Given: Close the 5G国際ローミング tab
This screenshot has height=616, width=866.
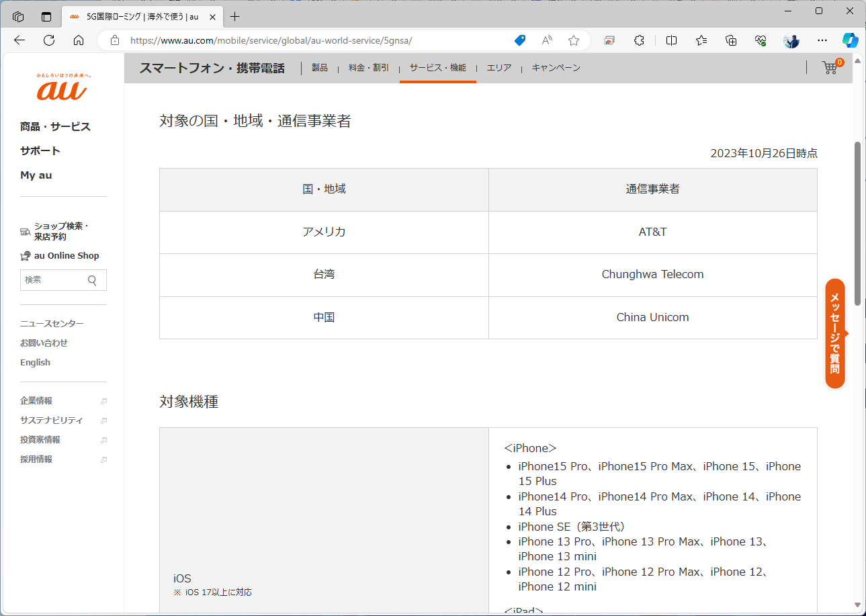Looking at the screenshot, I should [212, 17].
